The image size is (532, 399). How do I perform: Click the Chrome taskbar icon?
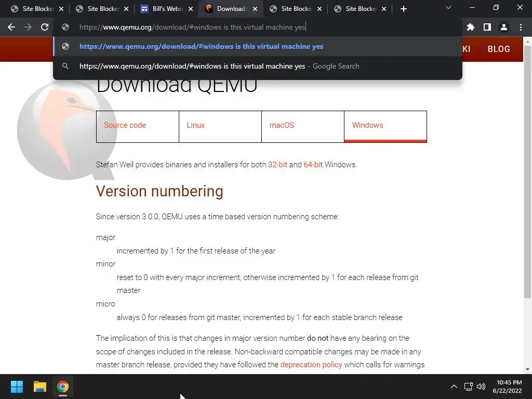[x=62, y=387]
